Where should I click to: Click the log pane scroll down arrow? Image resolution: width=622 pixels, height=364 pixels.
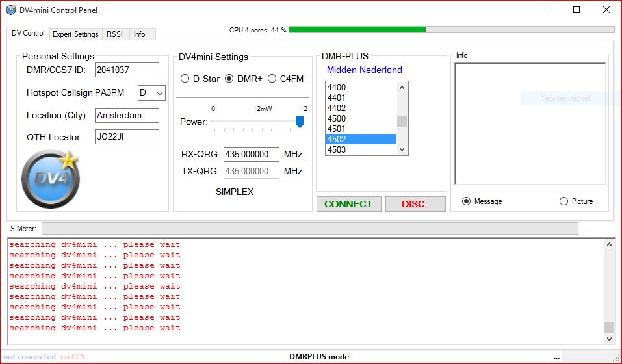(609, 339)
